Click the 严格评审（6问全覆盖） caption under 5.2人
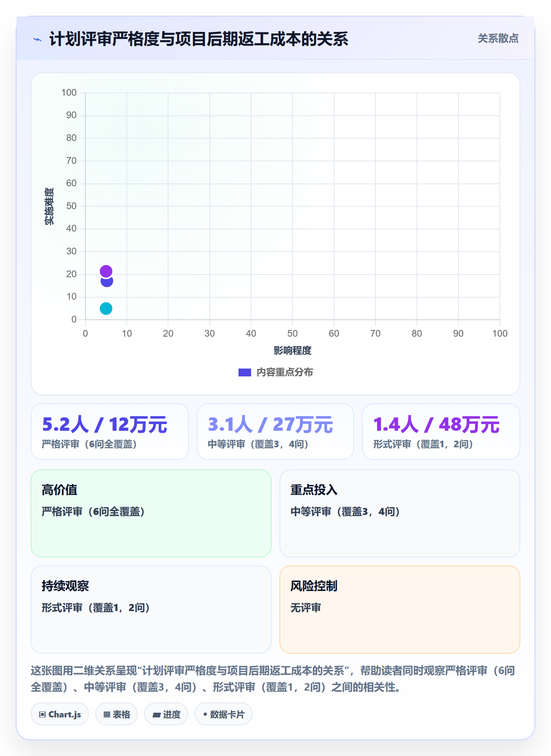The width and height of the screenshot is (551, 756). 89,445
